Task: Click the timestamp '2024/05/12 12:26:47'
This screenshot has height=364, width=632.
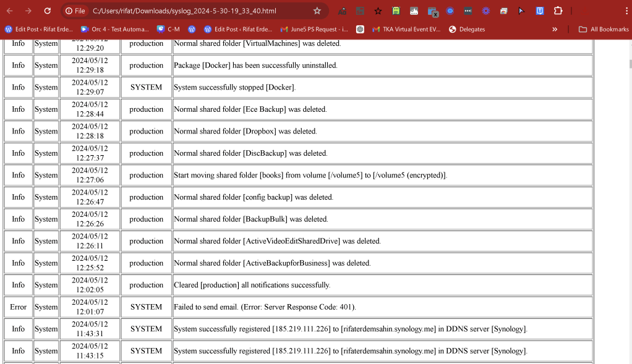Action: point(90,197)
